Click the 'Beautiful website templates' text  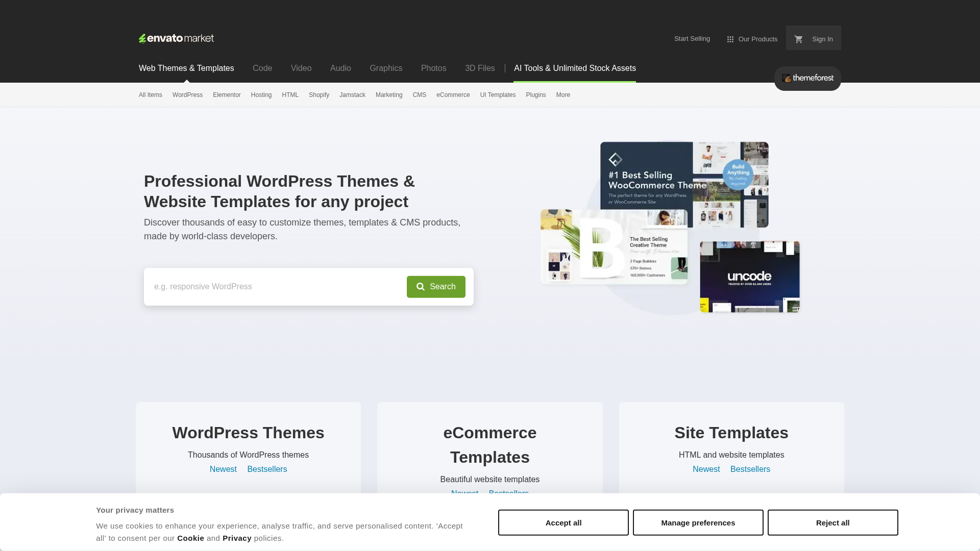pos(490,480)
